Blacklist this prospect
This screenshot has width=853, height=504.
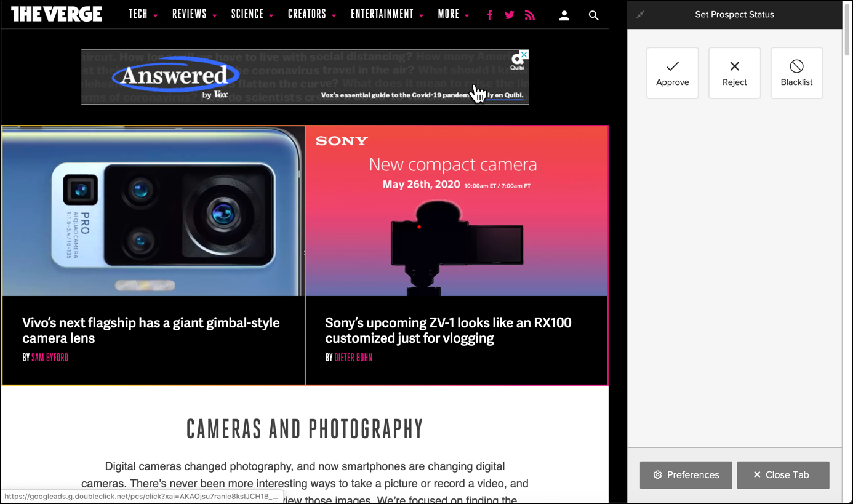tap(796, 73)
